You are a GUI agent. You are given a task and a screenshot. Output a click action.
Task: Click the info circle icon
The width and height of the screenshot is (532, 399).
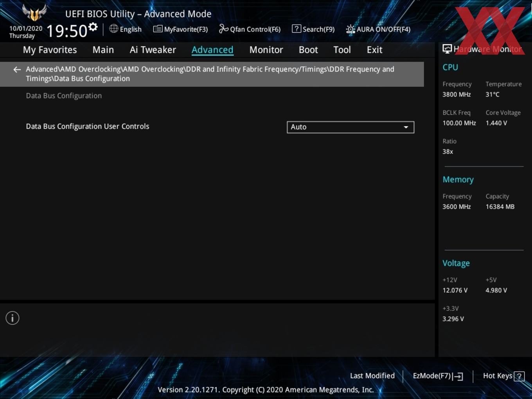pyautogui.click(x=13, y=318)
